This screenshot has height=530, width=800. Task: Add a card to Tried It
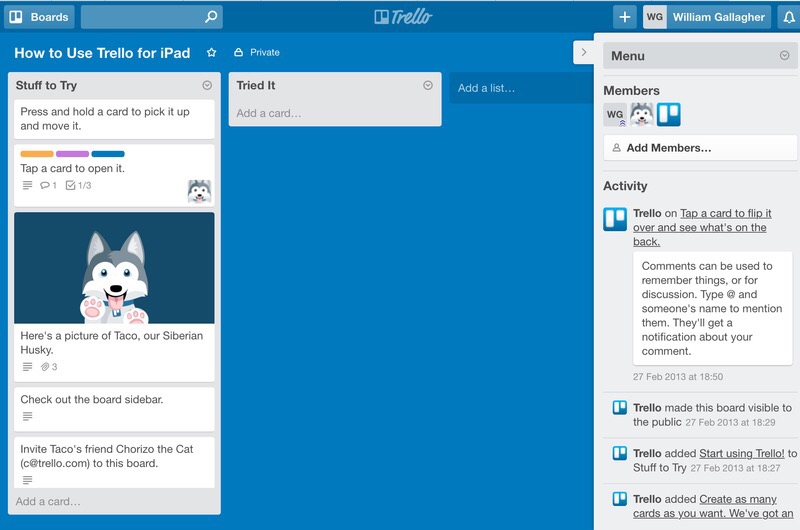269,113
